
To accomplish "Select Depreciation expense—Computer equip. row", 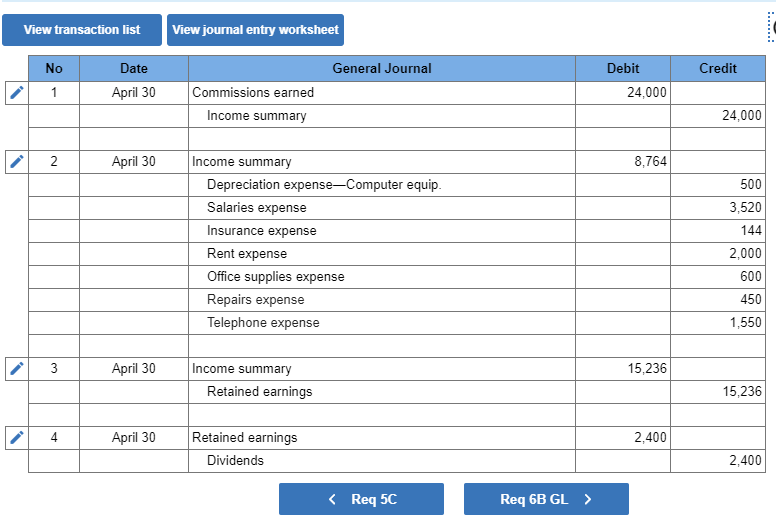I will [x=382, y=185].
